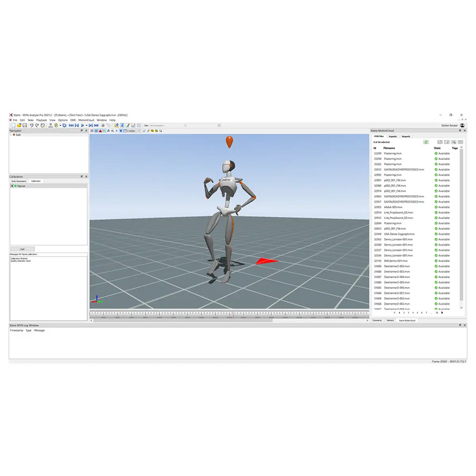Click the New file toolbar icon
This screenshot has height=476, width=476.
[13, 126]
